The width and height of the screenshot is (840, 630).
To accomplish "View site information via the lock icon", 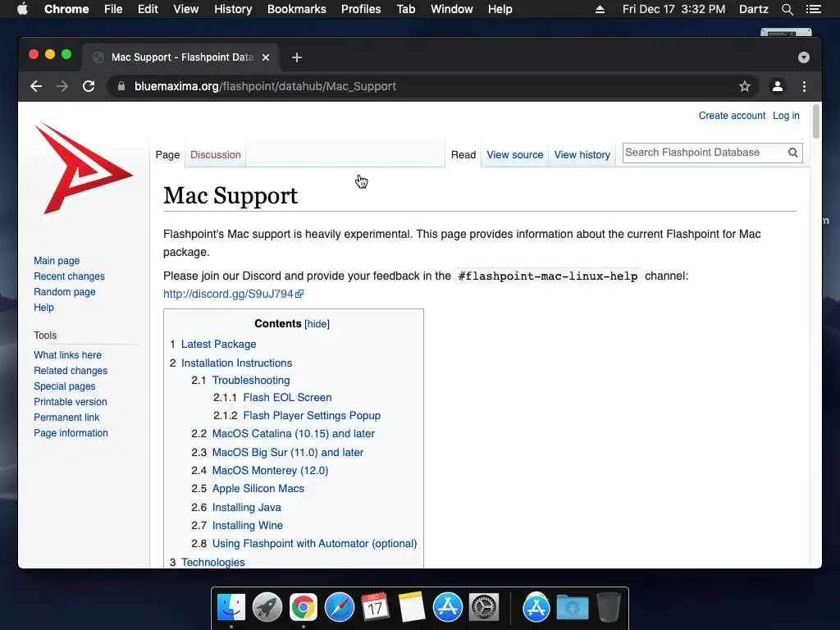I will [121, 86].
